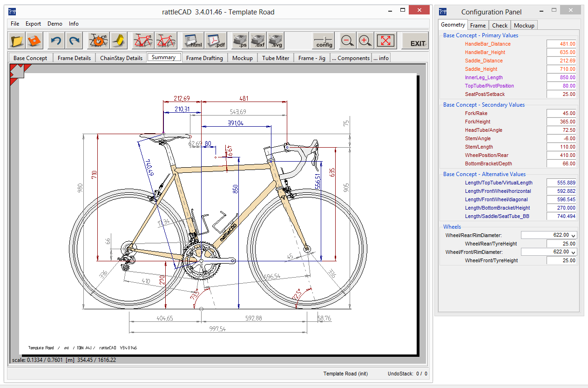This screenshot has width=588, height=388.
Task: Open the Export menu
Action: (x=33, y=24)
